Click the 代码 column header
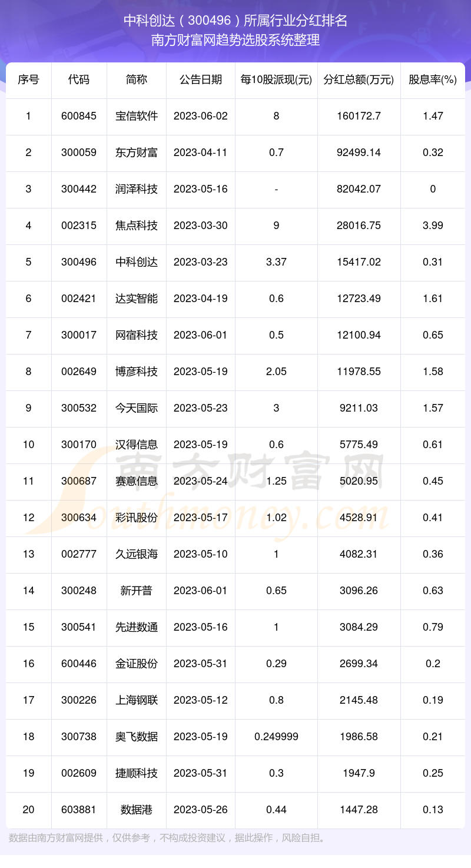The width and height of the screenshot is (471, 868). pos(79,79)
